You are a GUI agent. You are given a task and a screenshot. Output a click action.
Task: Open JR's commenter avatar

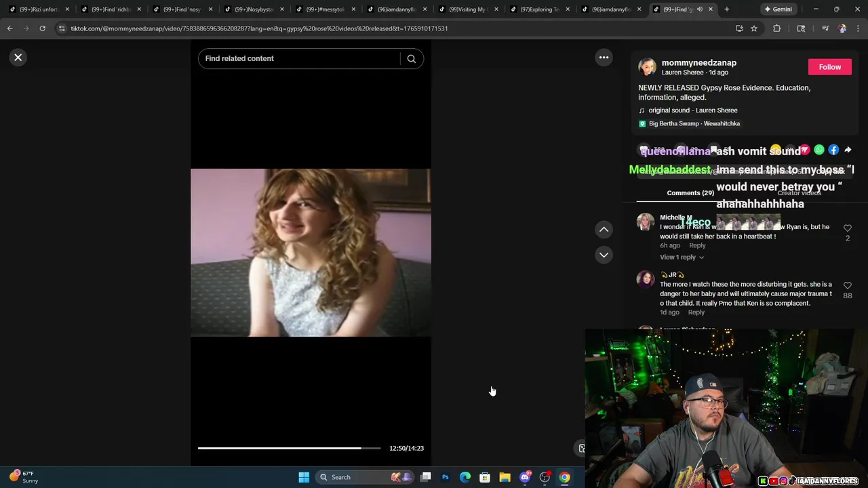pos(646,279)
